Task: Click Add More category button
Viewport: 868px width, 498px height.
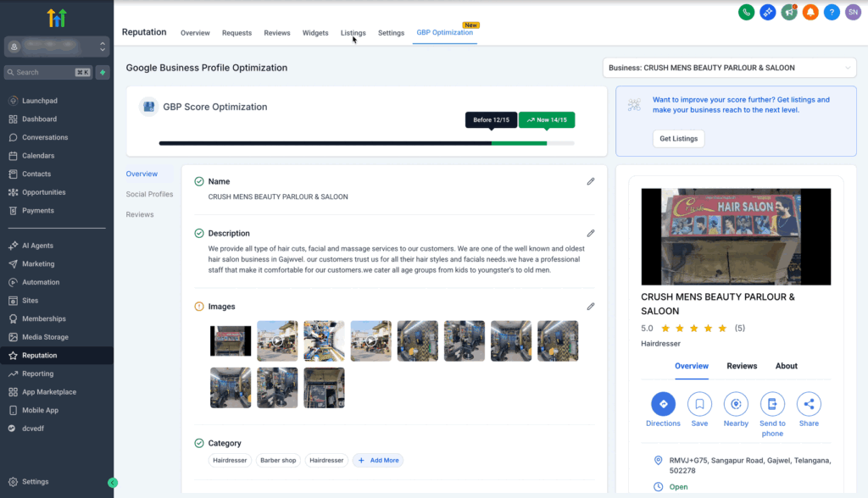Action: (378, 461)
